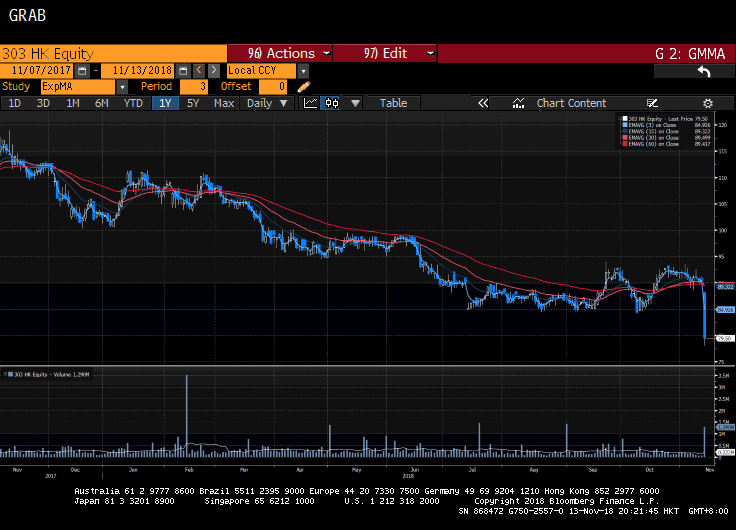Select the 1M time range

pyautogui.click(x=72, y=103)
